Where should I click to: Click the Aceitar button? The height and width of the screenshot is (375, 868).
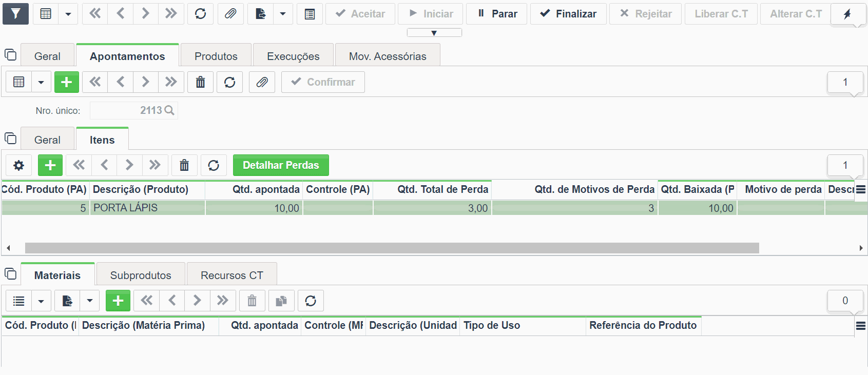(x=361, y=14)
